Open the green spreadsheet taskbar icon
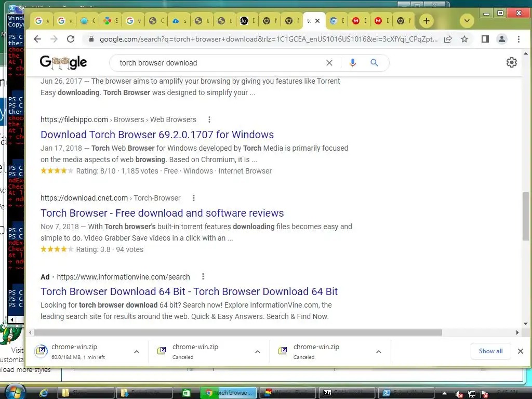Viewport: 532px width, 399px height. [186, 393]
